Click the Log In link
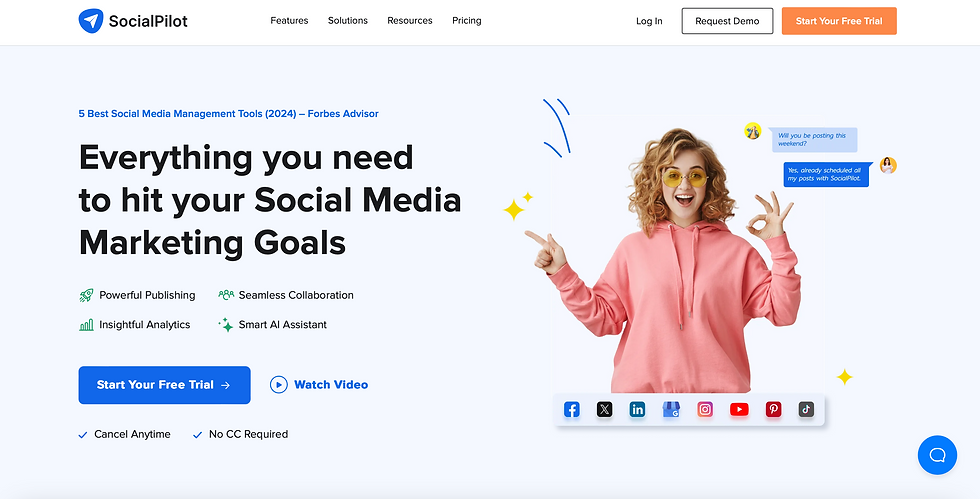Viewport: 980px width, 499px height. (x=649, y=21)
